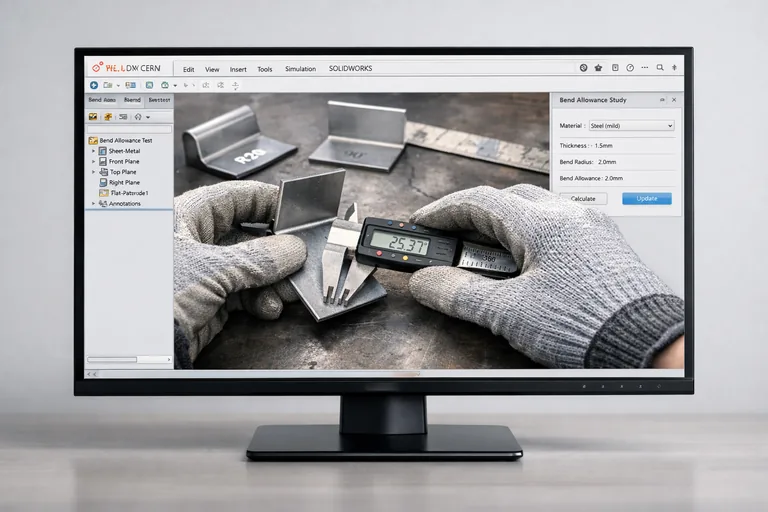Screen dimensions: 768x512
Task: Open the Edit menu
Action: click(189, 69)
